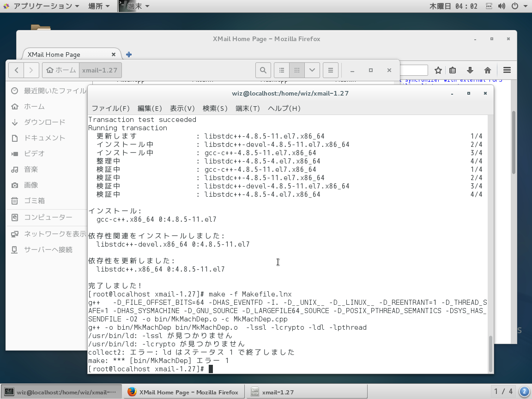Click the '完了しました!' line in terminal
Image resolution: width=532 pixels, height=399 pixels.
pyautogui.click(x=115, y=286)
